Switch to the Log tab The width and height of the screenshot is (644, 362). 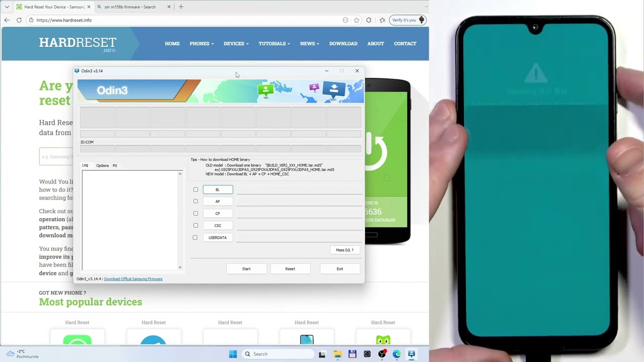(85, 165)
